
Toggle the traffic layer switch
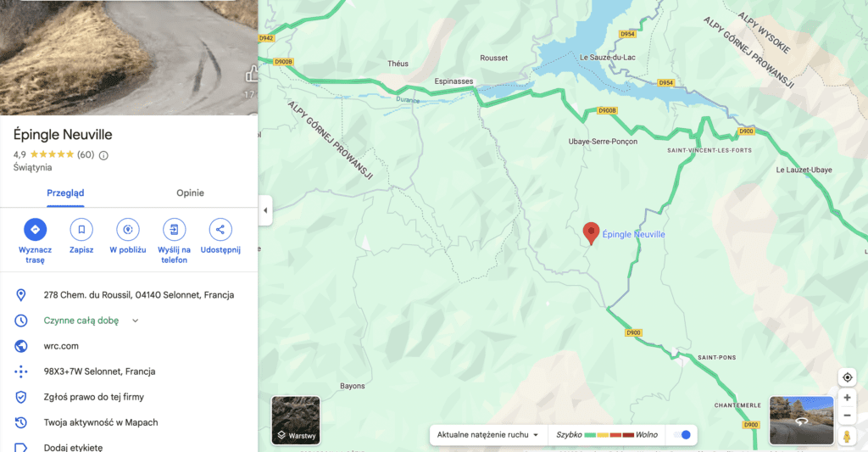pos(682,435)
